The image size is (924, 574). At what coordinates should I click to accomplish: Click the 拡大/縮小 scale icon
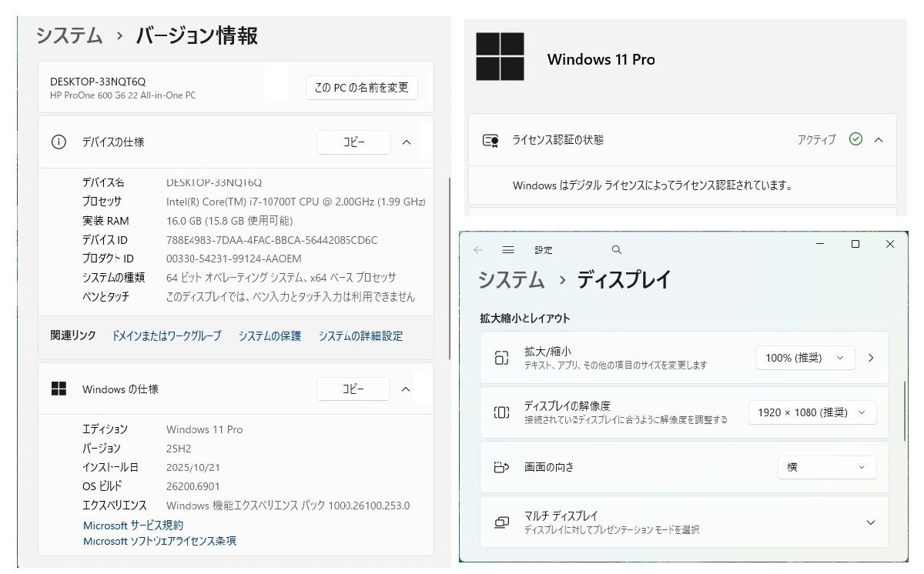pos(502,358)
